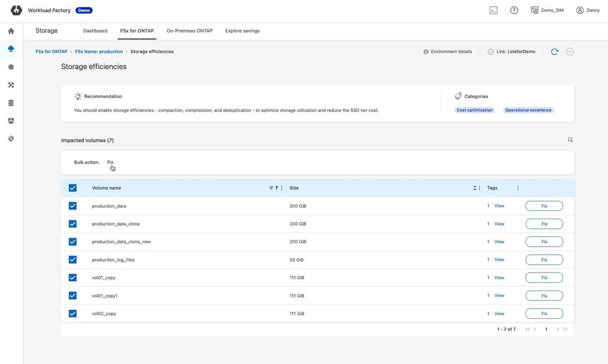Click the search icon above impacted volumes
The height and width of the screenshot is (364, 608).
tap(570, 140)
